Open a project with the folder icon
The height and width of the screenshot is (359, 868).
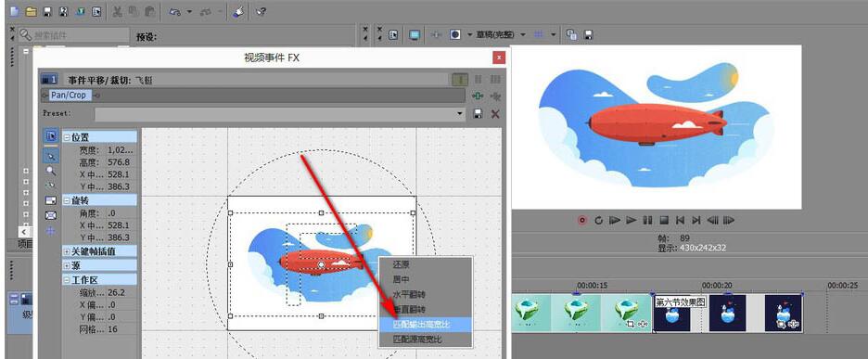(x=31, y=12)
